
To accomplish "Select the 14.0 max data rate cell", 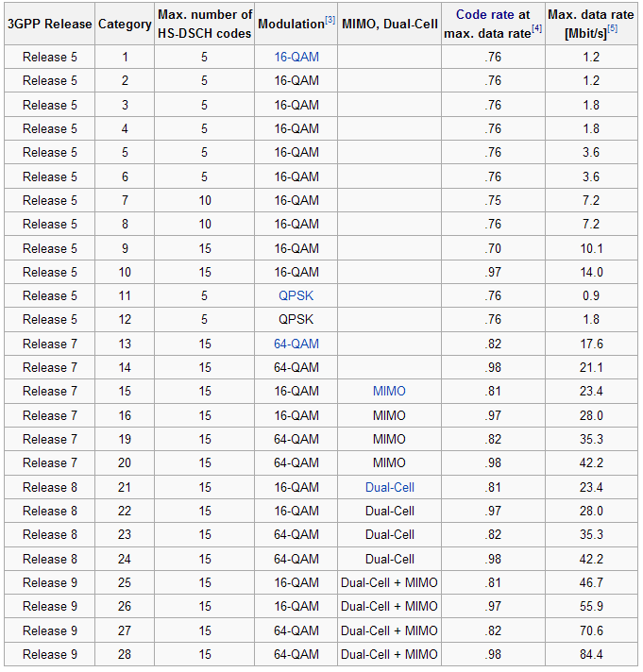I will click(592, 272).
